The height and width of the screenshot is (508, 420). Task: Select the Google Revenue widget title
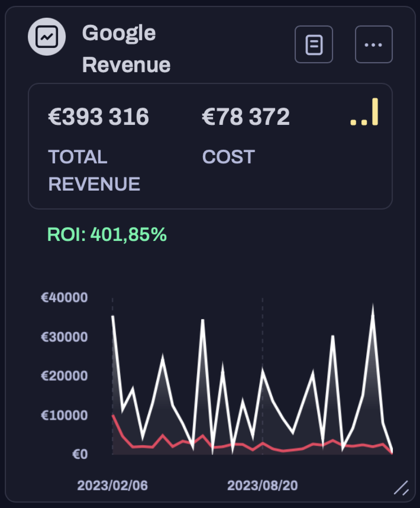click(126, 49)
